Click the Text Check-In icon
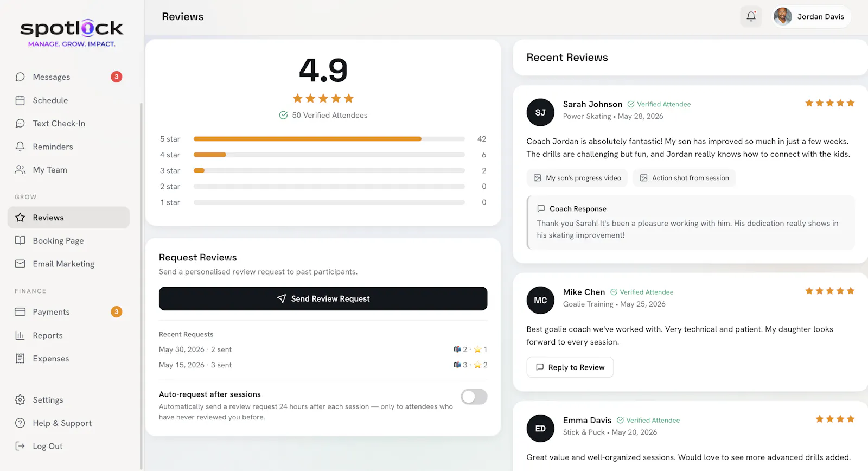The image size is (868, 471). point(20,124)
